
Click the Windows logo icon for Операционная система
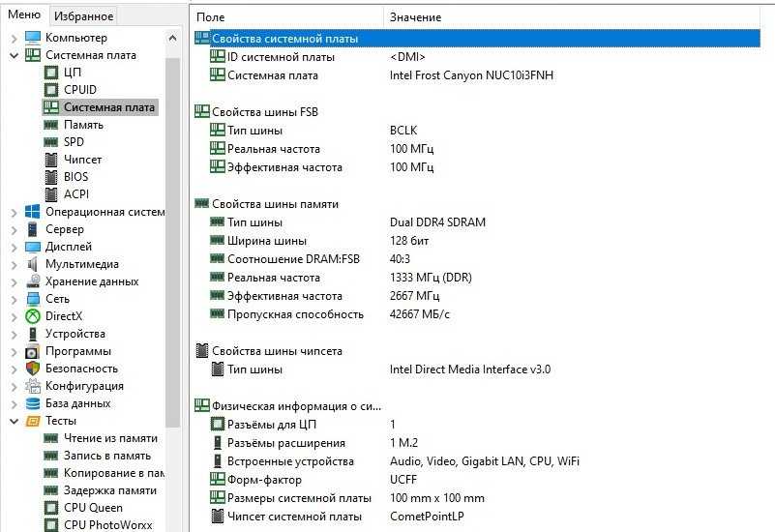point(33,212)
